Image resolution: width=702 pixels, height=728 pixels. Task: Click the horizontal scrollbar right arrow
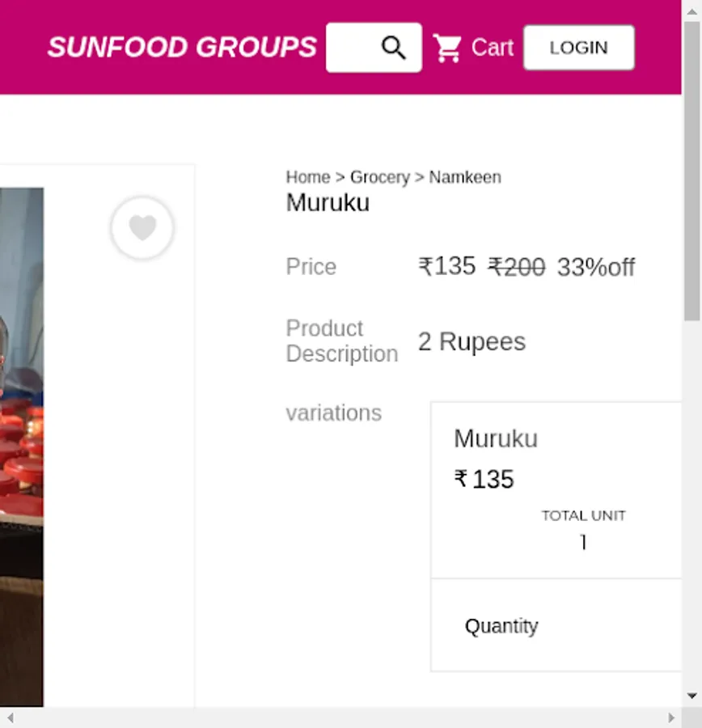670,717
